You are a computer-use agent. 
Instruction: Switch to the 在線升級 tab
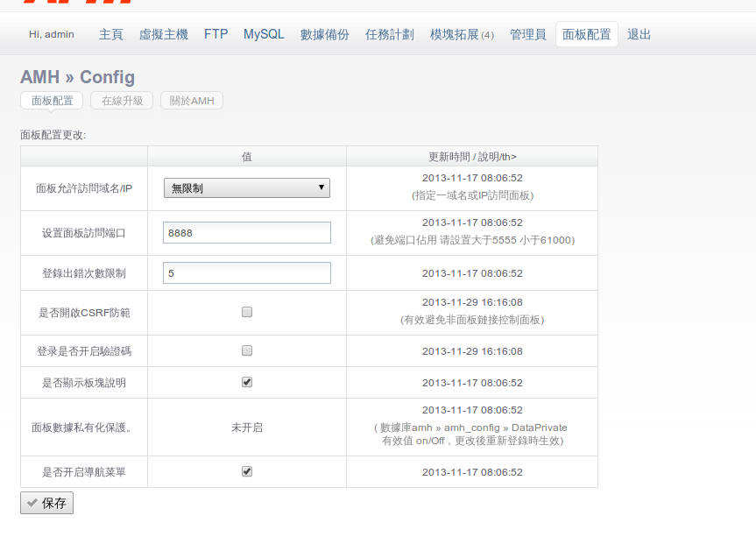pyautogui.click(x=122, y=101)
